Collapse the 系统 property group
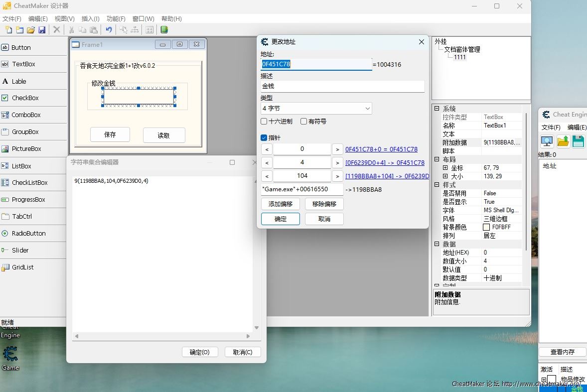Image resolution: width=587 pixels, height=392 pixels. coord(437,109)
